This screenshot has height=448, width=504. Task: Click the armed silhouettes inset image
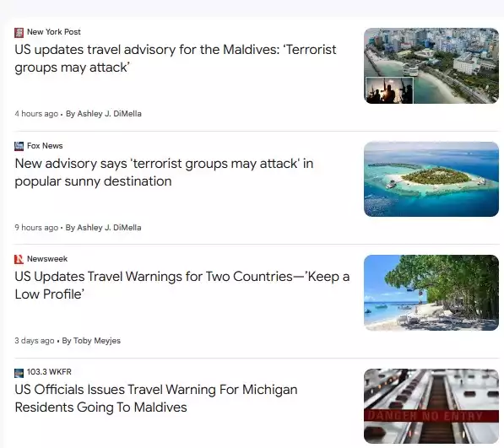click(x=389, y=90)
